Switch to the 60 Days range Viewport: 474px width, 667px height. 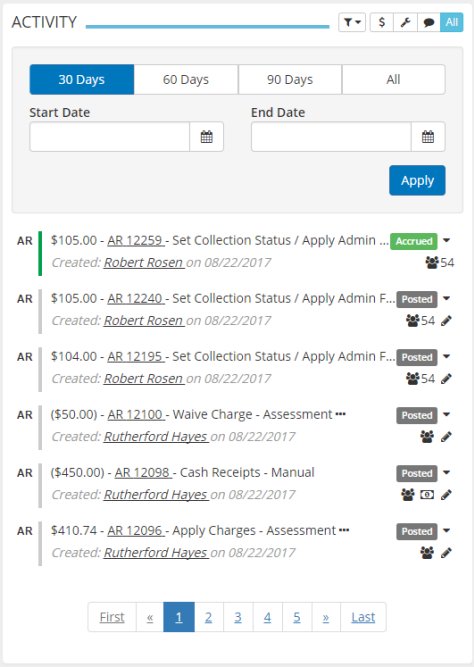click(186, 80)
